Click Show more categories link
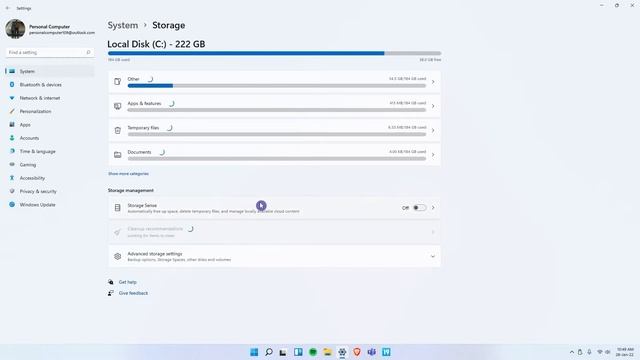The height and width of the screenshot is (360, 640). (128, 173)
